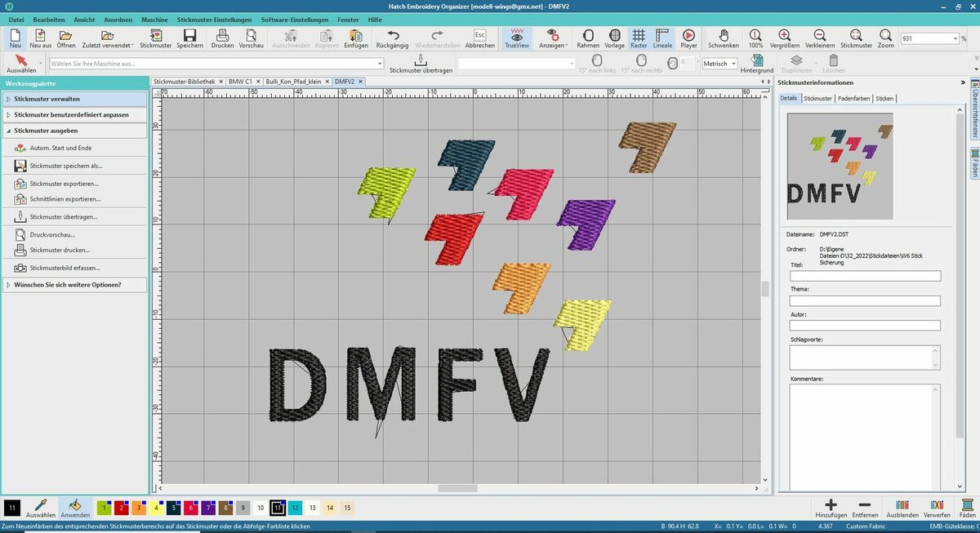Click Autom. Start und Ende
980x533 pixels.
pyautogui.click(x=60, y=148)
